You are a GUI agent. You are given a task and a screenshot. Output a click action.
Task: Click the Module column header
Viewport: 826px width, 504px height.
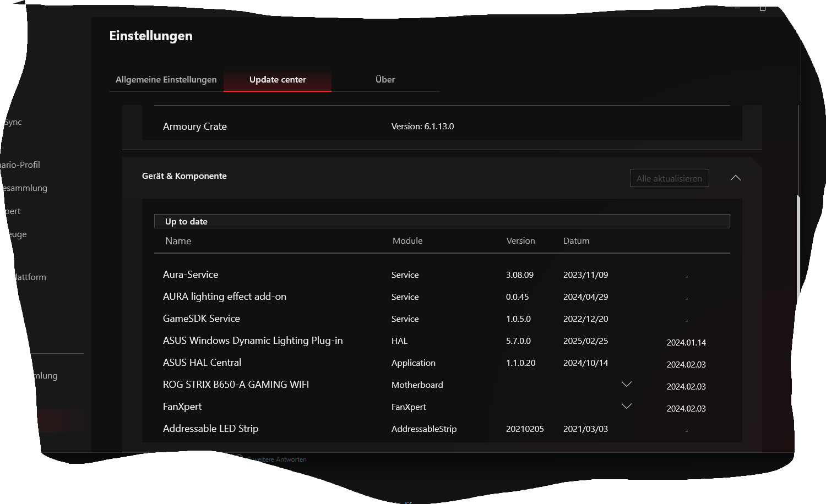407,241
